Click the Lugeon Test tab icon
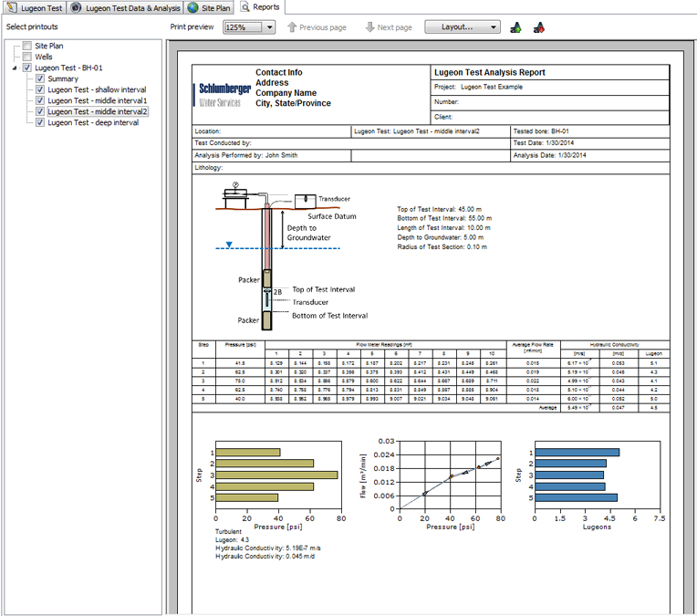697x616 pixels. [x=11, y=7]
